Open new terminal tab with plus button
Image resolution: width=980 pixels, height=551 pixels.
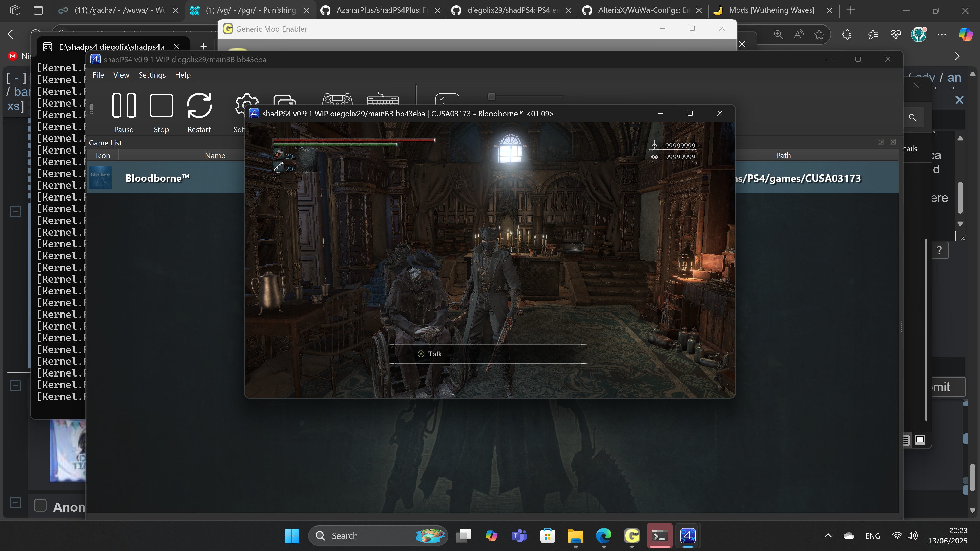coord(204,46)
